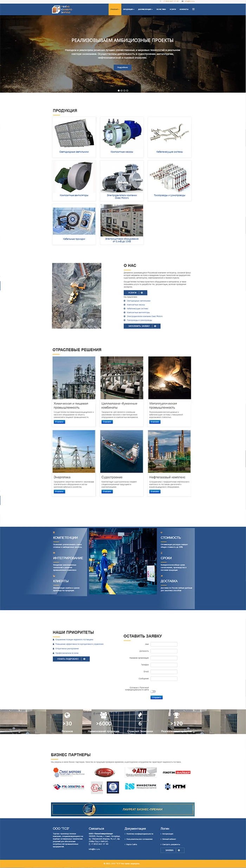Click the ТехноСевероЗапад logo in the header
The width and height of the screenshot is (246, 868).
tap(61, 9)
